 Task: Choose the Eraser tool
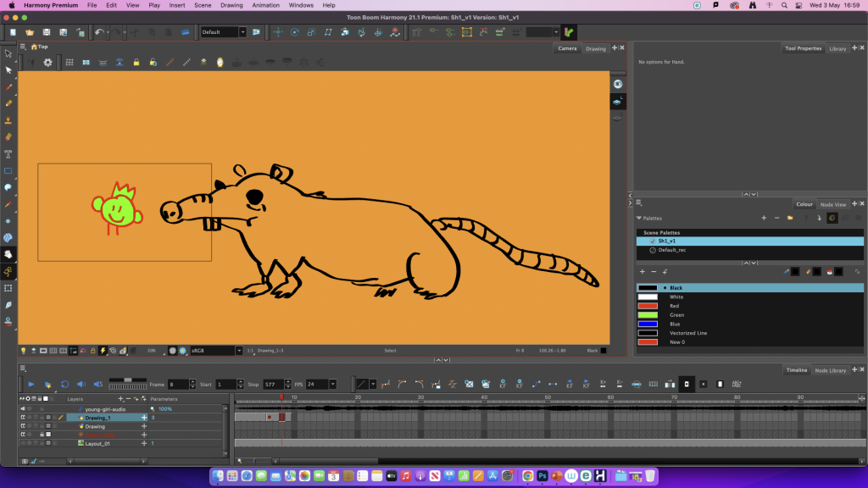(x=8, y=136)
